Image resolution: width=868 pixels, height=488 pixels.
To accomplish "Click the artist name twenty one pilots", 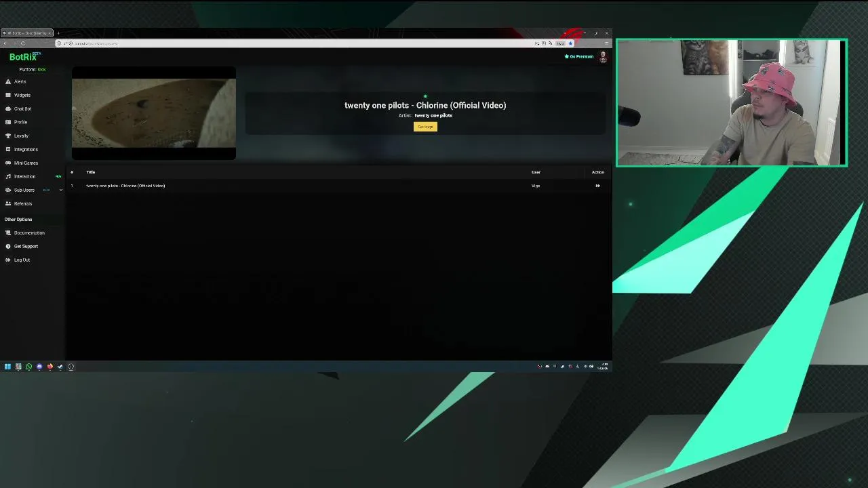I will [x=433, y=115].
